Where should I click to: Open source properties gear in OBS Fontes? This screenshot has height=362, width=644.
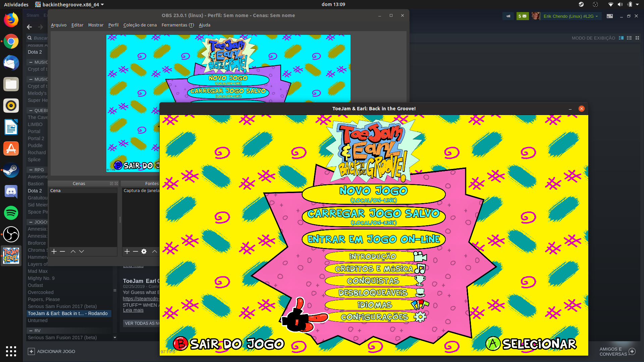pyautogui.click(x=144, y=251)
